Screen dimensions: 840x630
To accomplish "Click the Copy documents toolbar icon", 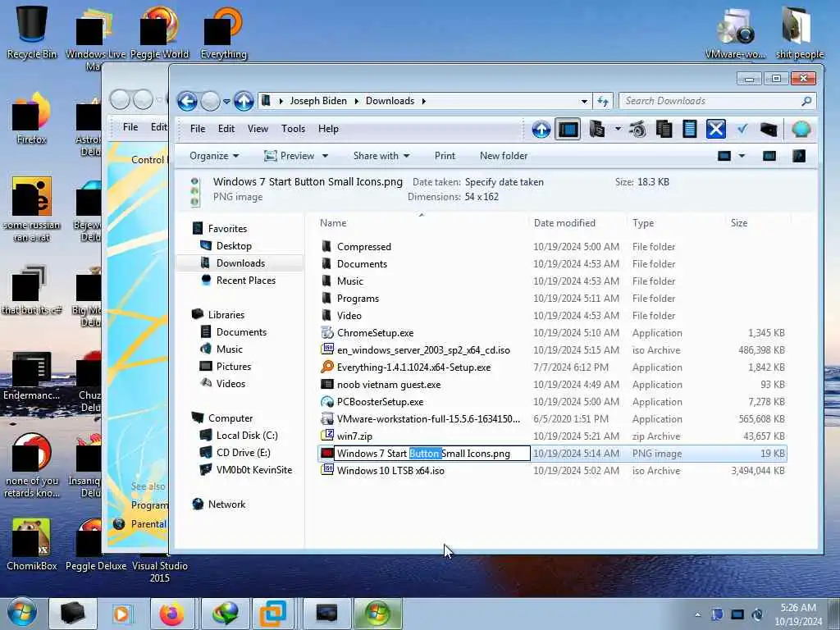I will [664, 129].
